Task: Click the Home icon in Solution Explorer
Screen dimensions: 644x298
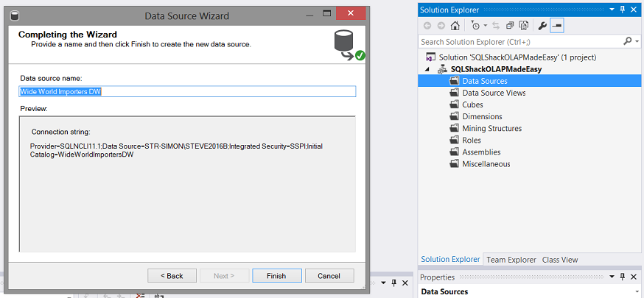Action: 455,26
